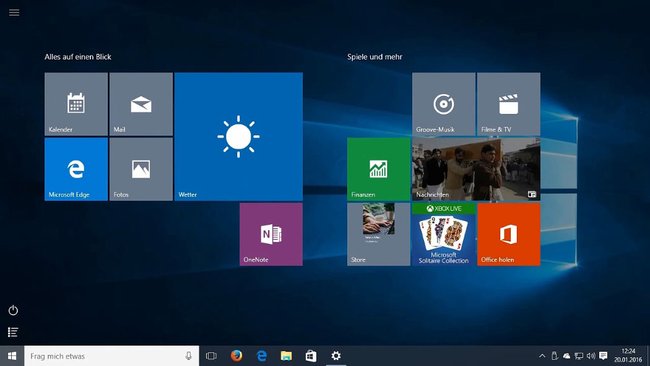Expand hidden system tray icons chevron
This screenshot has height=366, width=650.
click(542, 356)
